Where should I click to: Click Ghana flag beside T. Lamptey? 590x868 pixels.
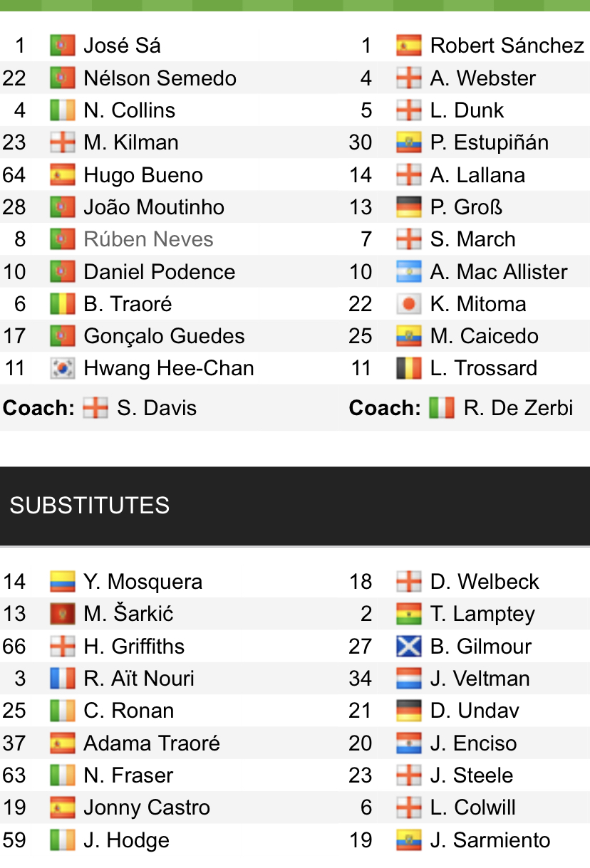pyautogui.click(x=408, y=614)
